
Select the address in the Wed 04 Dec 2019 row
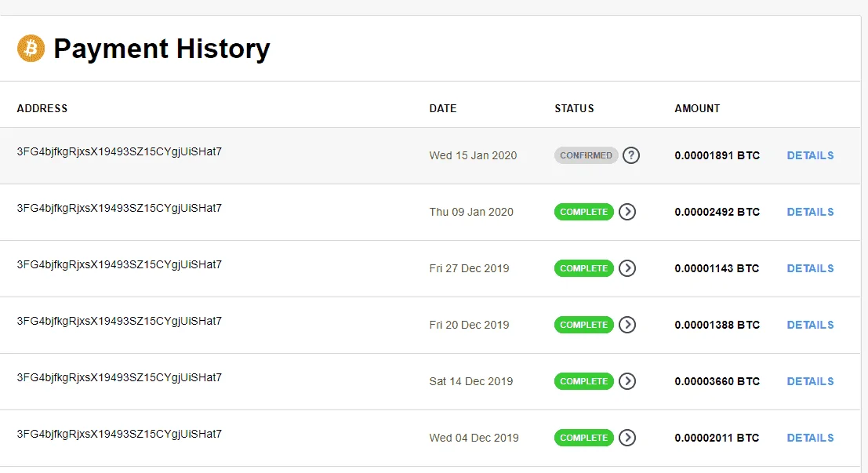(x=119, y=435)
